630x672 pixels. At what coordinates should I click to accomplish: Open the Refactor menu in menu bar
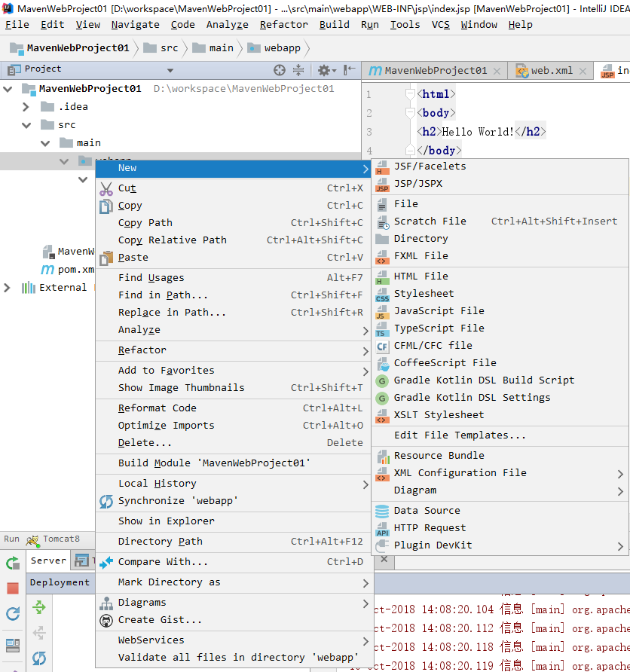pyautogui.click(x=283, y=25)
